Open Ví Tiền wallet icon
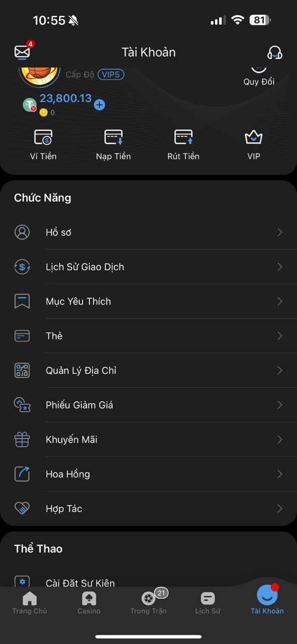This screenshot has width=297, height=644. [x=43, y=137]
